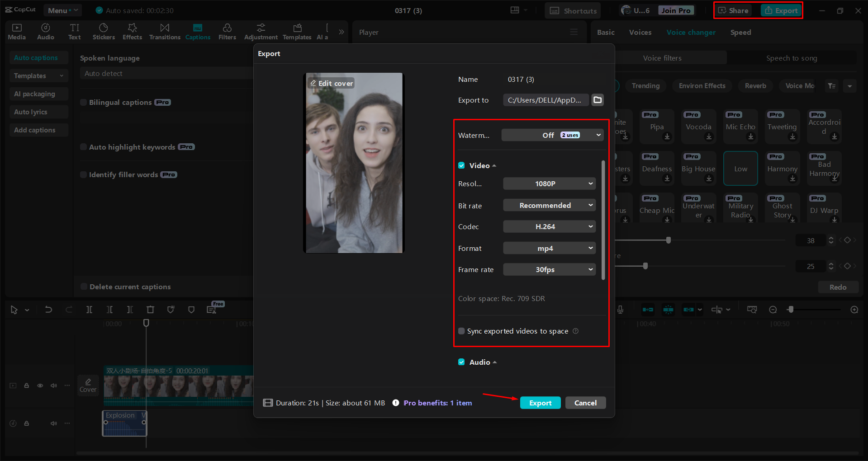Image resolution: width=868 pixels, height=461 pixels.
Task: Click Join Pro in the title bar
Action: coord(675,9)
